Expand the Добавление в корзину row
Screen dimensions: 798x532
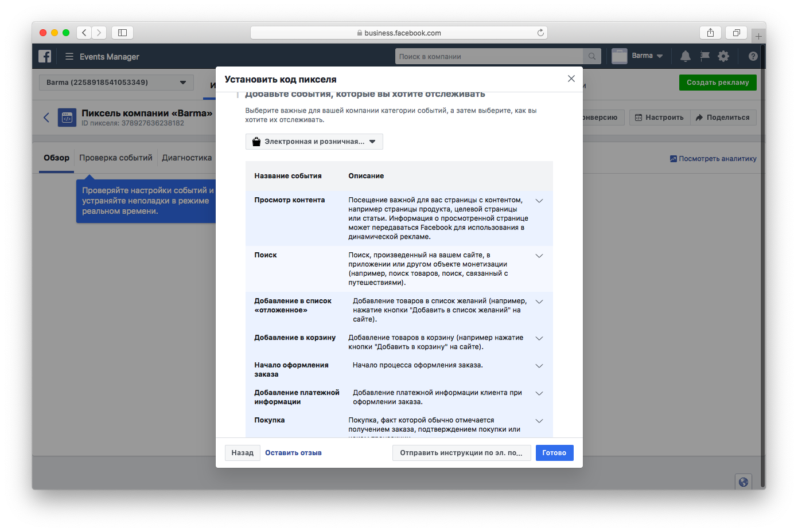539,338
